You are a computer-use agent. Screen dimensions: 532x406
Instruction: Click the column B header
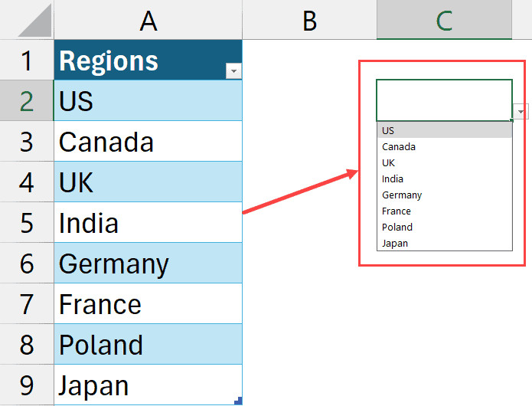pos(309,21)
